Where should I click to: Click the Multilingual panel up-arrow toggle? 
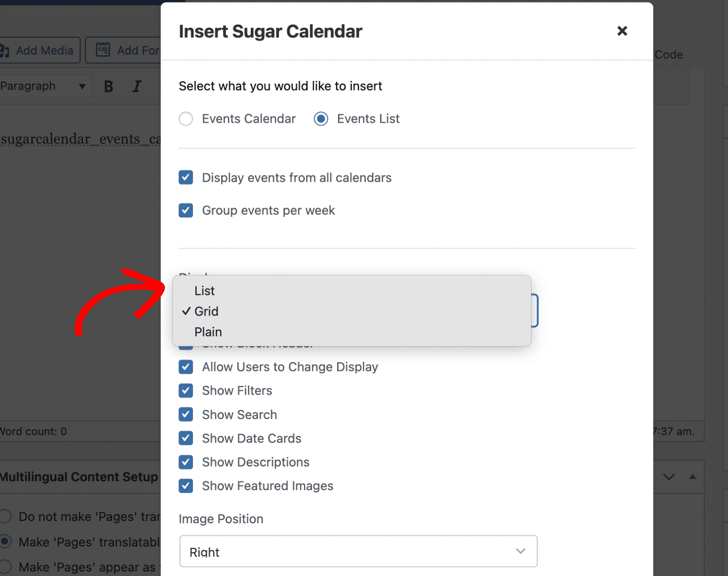(693, 477)
